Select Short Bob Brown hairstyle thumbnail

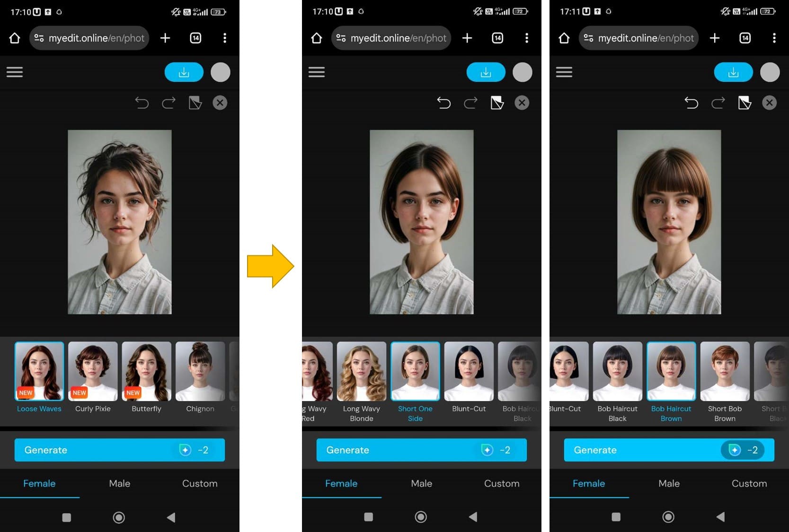coord(725,371)
